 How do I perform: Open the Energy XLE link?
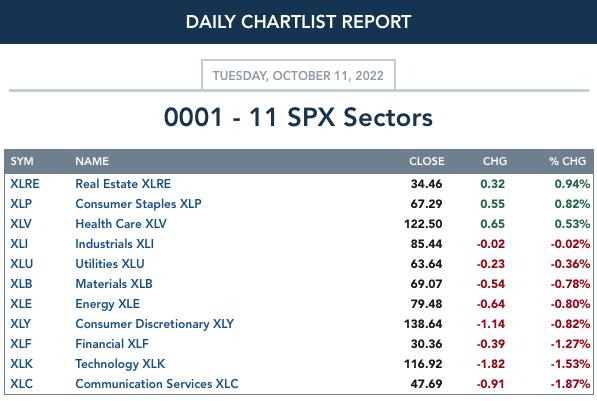[x=107, y=304]
